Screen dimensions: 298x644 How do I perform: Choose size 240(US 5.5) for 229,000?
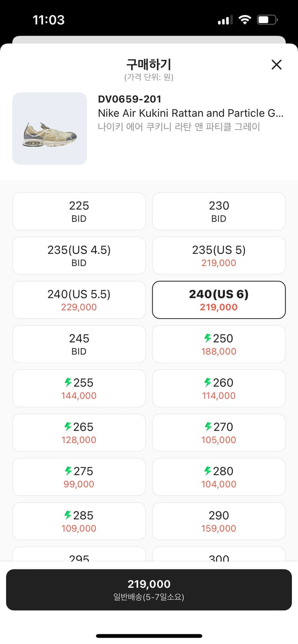79,300
